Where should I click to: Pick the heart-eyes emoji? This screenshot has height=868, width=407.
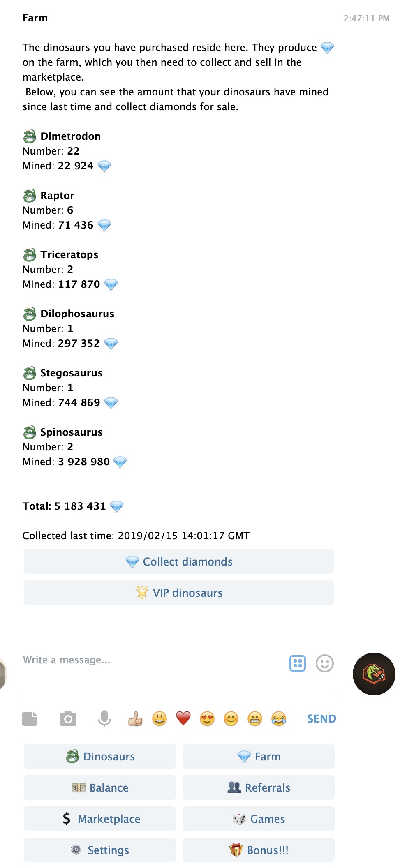(207, 718)
